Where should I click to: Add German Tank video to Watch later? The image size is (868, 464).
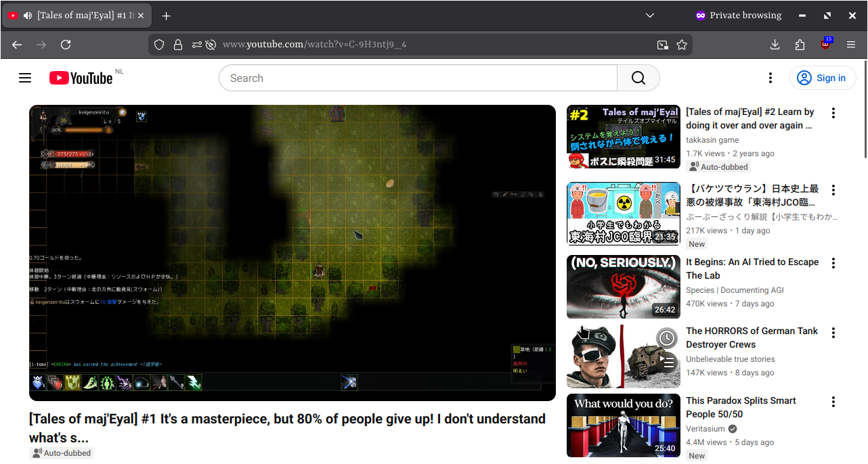[x=667, y=338]
